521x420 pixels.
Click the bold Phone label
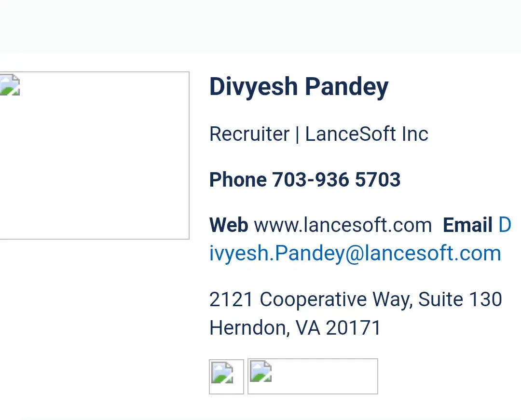click(x=238, y=180)
